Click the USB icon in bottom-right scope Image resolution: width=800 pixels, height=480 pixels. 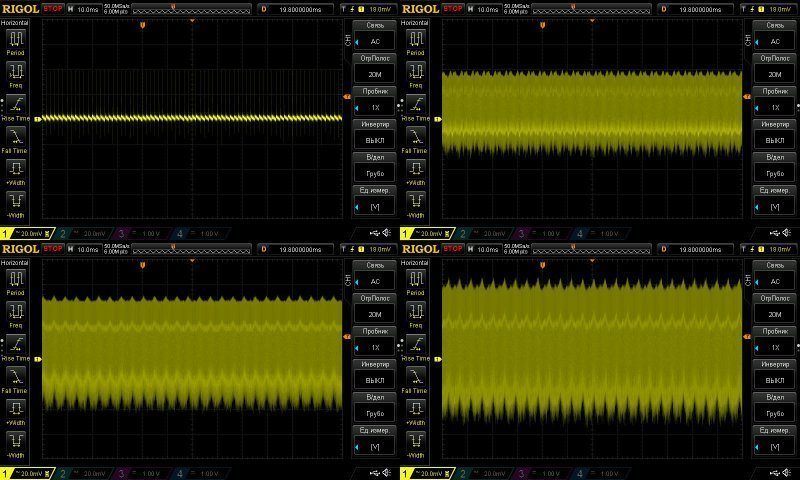coord(774,473)
